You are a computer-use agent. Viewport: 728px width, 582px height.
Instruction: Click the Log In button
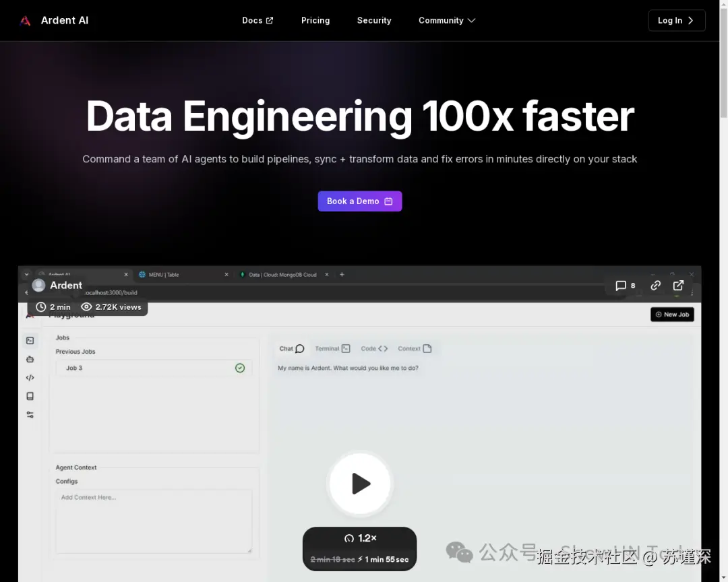pos(677,20)
